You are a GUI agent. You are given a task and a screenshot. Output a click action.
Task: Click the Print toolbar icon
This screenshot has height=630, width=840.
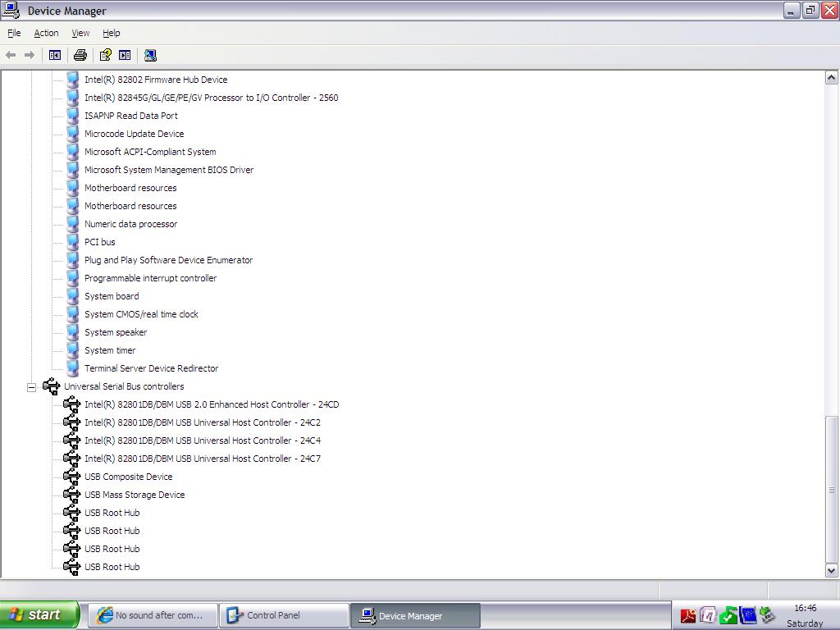coord(80,55)
